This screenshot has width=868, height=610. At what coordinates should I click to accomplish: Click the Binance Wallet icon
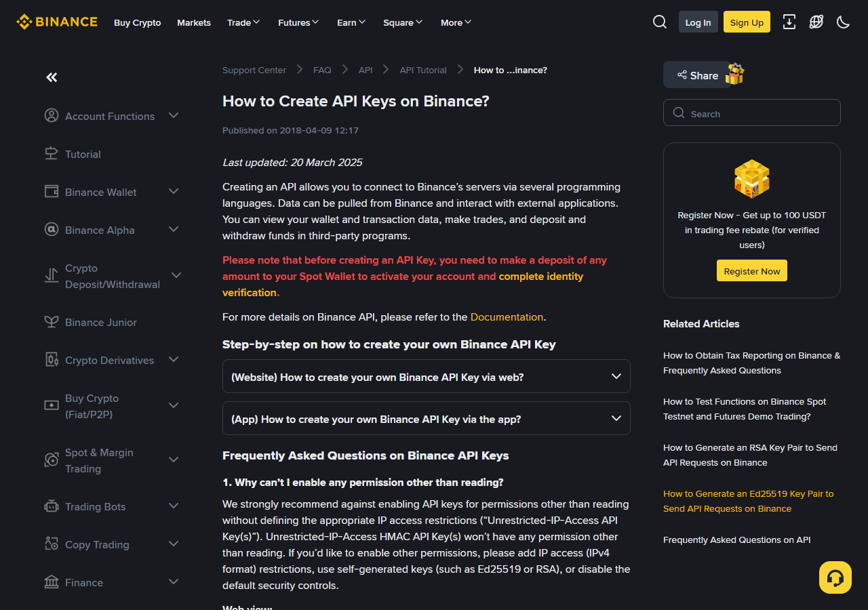click(x=52, y=191)
